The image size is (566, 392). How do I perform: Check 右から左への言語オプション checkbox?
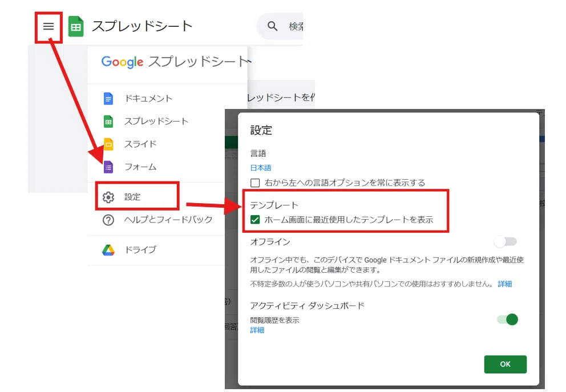tap(255, 183)
